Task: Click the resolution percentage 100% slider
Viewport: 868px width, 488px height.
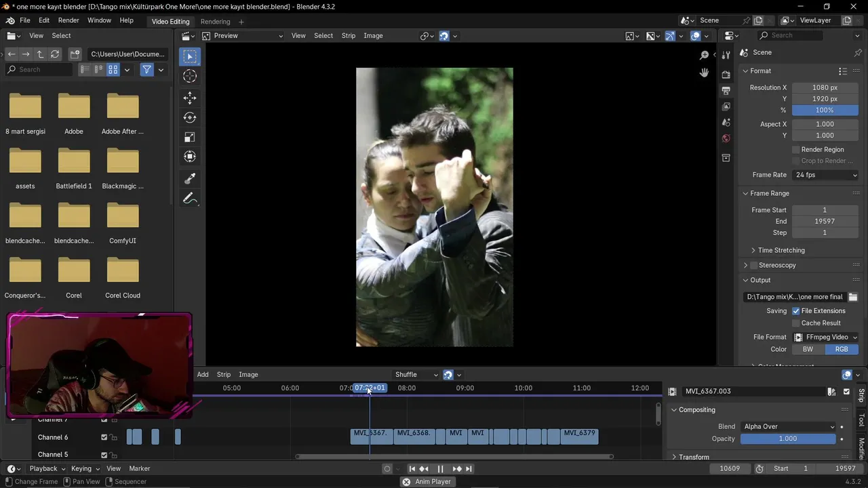Action: click(825, 110)
